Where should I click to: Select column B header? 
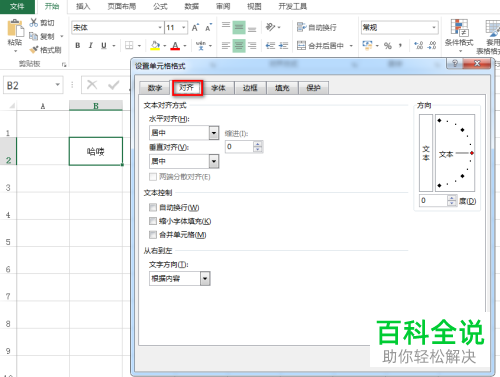coord(96,106)
